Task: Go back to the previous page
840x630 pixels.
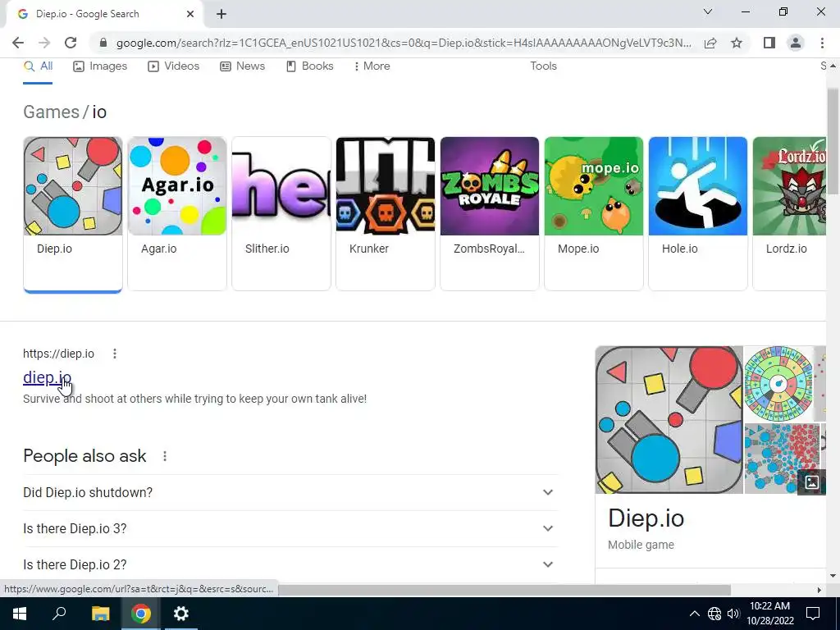Action: pyautogui.click(x=18, y=43)
